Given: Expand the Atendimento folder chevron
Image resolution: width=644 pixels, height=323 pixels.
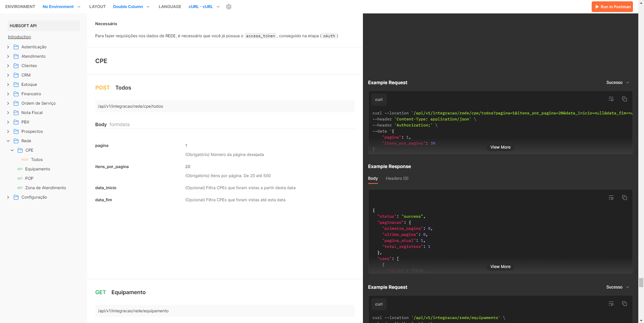Looking at the screenshot, I should (8, 56).
